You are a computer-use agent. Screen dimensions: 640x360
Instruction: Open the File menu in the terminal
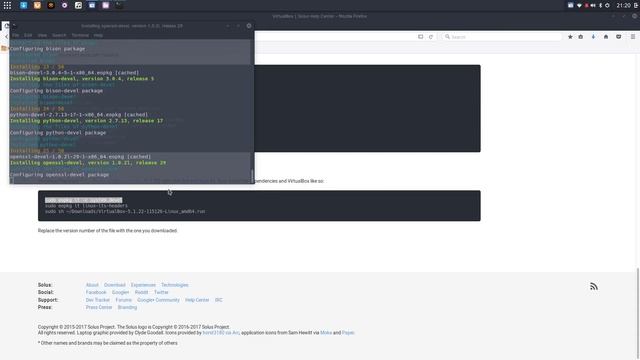pyautogui.click(x=16, y=36)
